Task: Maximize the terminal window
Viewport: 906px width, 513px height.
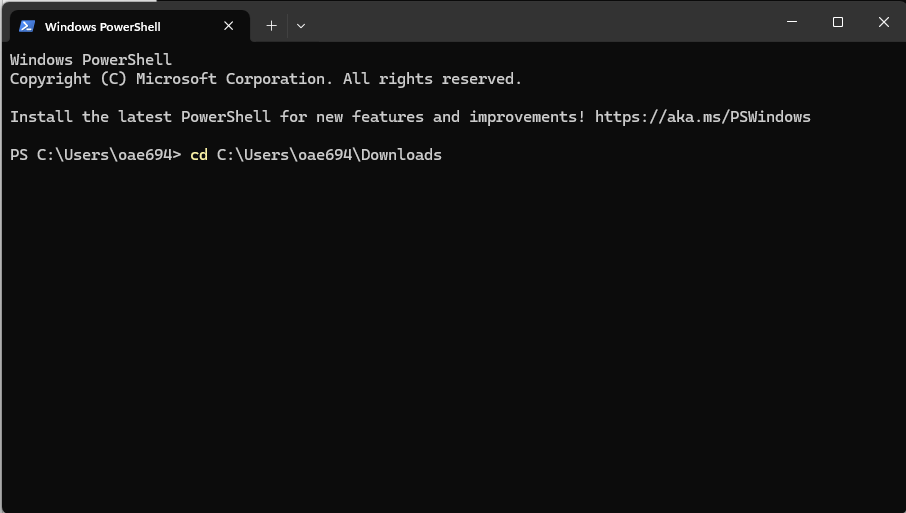Action: pos(838,22)
